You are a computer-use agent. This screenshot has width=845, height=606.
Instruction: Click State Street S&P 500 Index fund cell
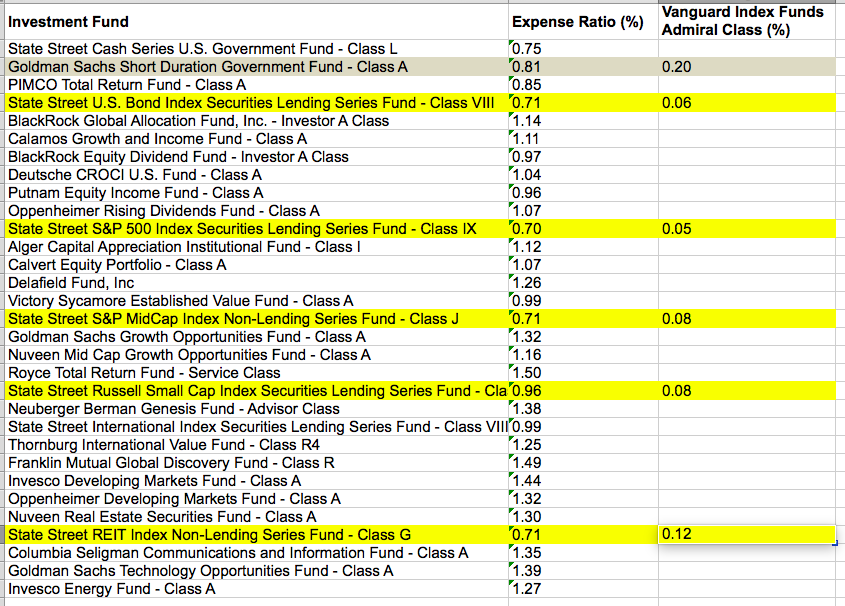[257, 229]
